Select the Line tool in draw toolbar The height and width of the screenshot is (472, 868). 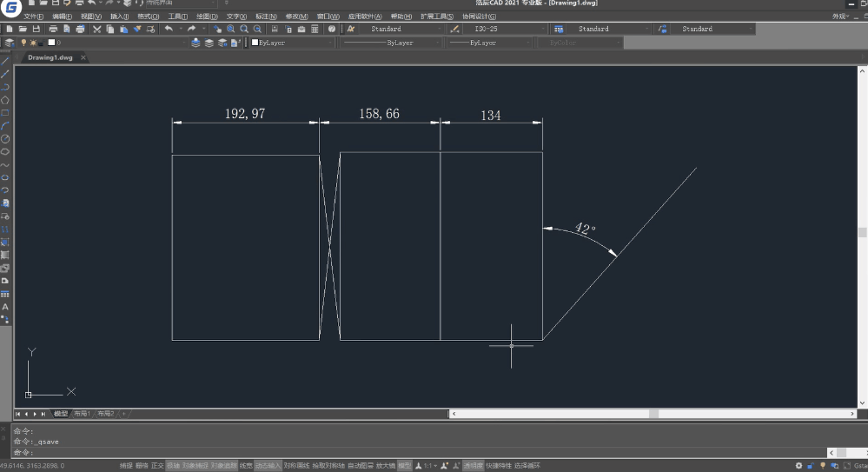coord(5,61)
